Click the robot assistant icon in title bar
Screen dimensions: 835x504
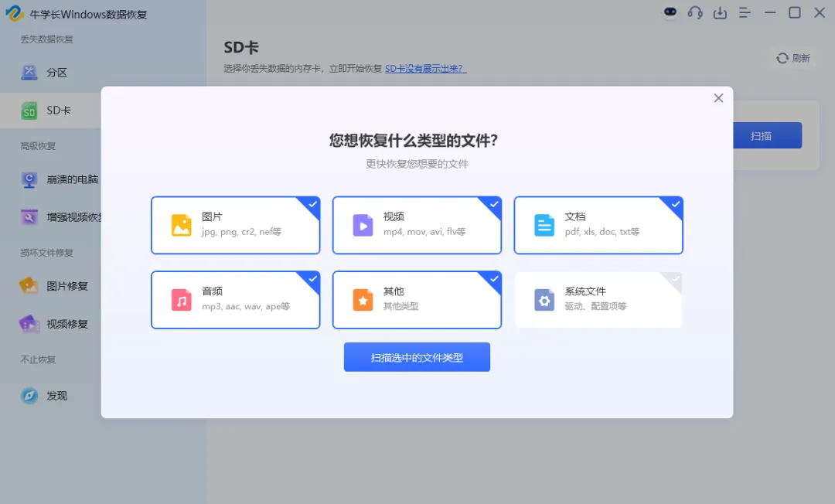click(670, 12)
